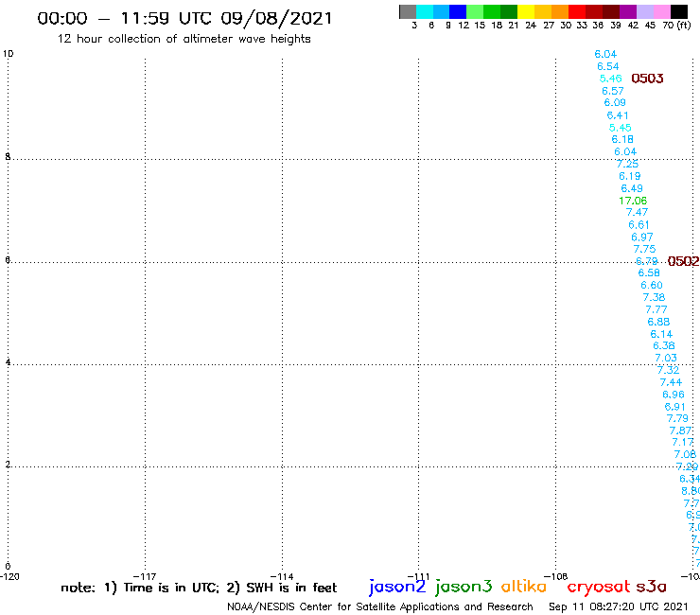Select the 0503 time marker label
The image size is (700, 615).
647,79
